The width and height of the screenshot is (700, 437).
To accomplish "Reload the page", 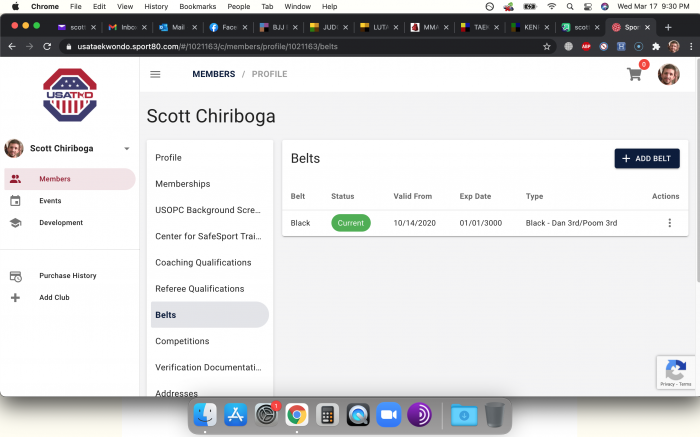I will point(47,46).
